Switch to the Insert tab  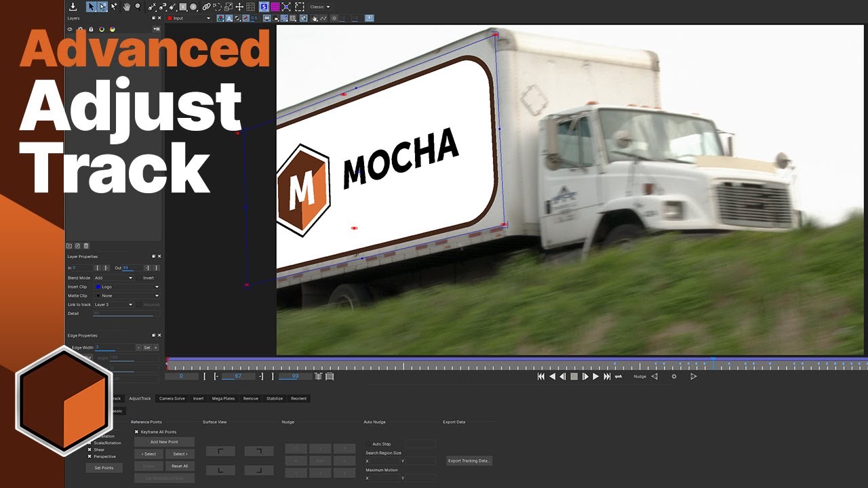(198, 399)
